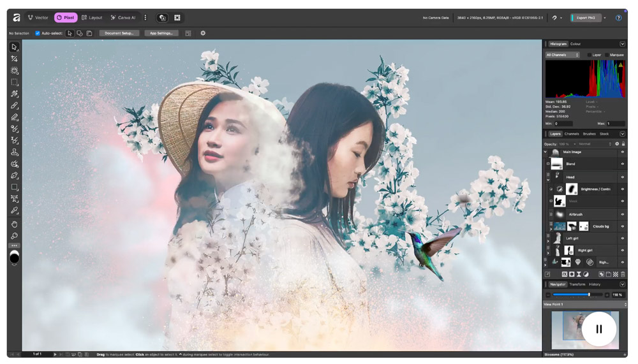The height and width of the screenshot is (364, 638).
Task: Switch to the Brushes panel tab
Action: (x=589, y=134)
